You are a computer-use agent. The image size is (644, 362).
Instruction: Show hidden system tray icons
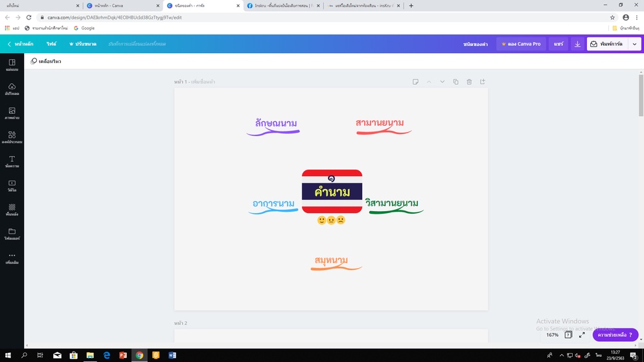561,356
